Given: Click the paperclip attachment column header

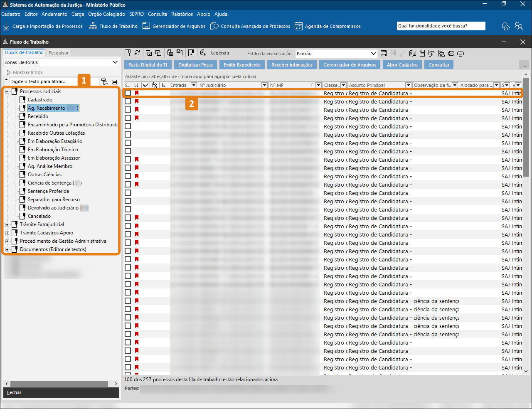Looking at the screenshot, I should (164, 85).
